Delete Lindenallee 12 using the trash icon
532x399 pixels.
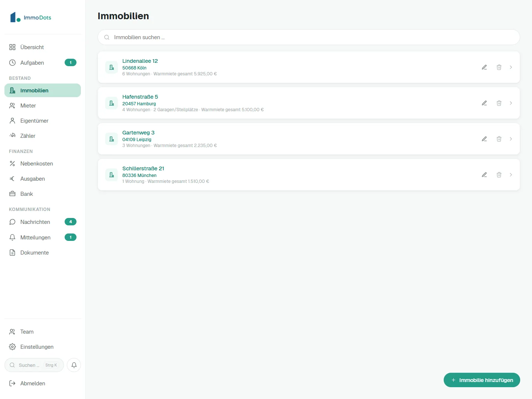coord(499,67)
